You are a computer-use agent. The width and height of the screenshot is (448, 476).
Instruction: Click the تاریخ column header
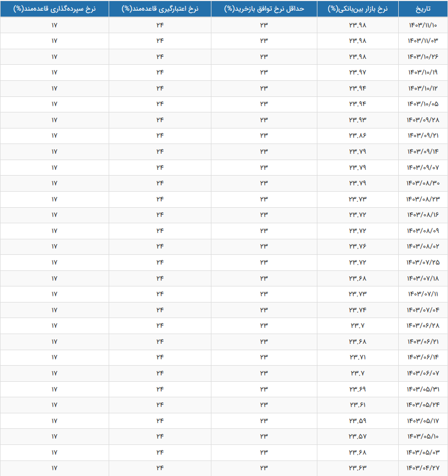(422, 9)
